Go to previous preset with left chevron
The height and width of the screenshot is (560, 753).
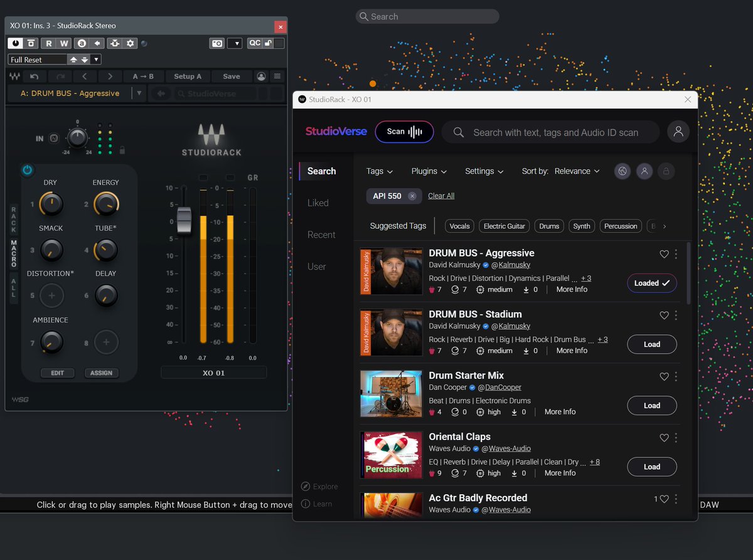pyautogui.click(x=85, y=77)
